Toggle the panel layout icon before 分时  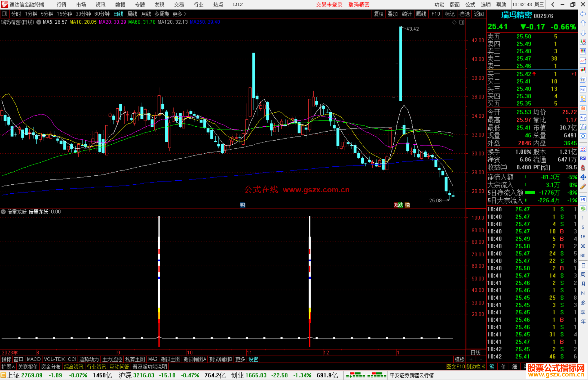click(4, 14)
